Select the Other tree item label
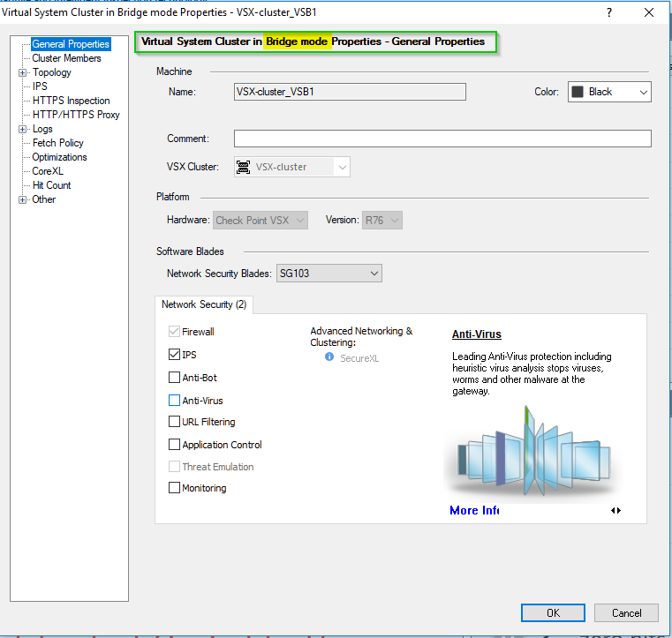The image size is (672, 638). coord(44,199)
